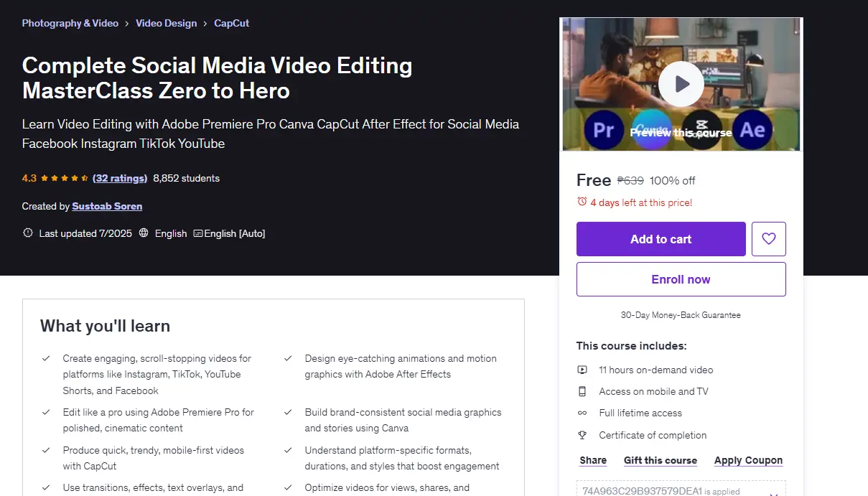
Task: Click '4 days left at this price!'
Action: tap(641, 202)
